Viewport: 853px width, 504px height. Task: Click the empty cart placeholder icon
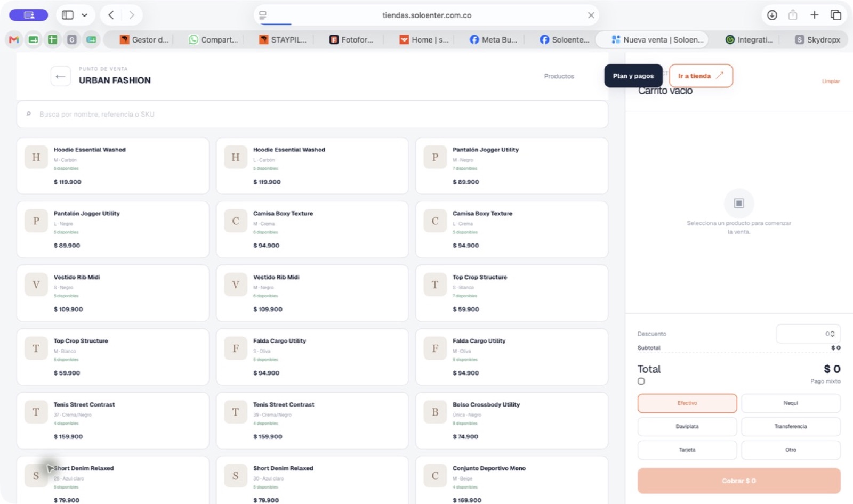[739, 203]
